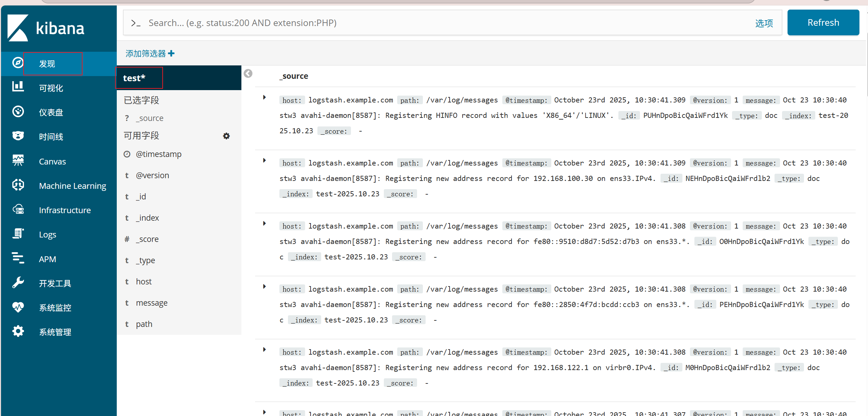
Task: Open the Dev Tools (开发工具) wrench icon
Action: click(18, 283)
